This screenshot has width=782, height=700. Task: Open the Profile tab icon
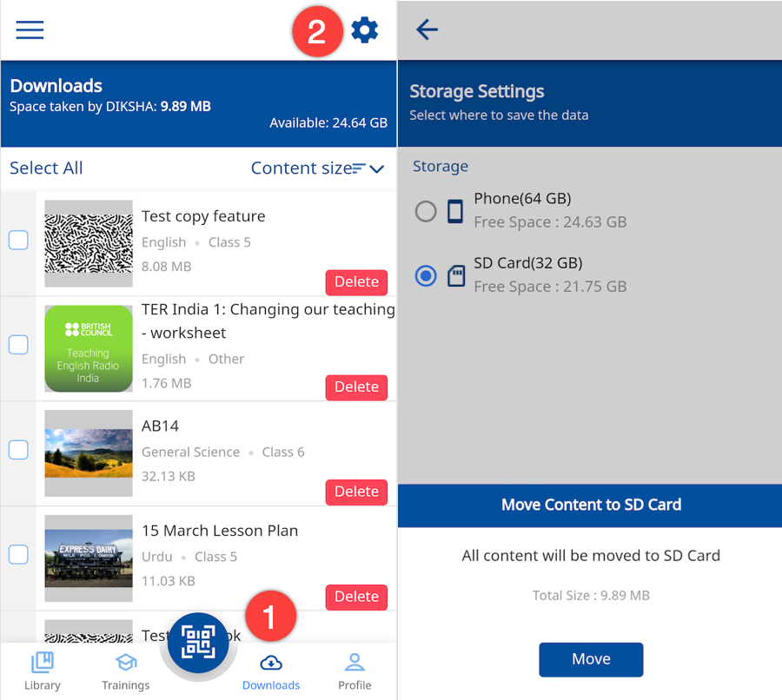tap(355, 664)
